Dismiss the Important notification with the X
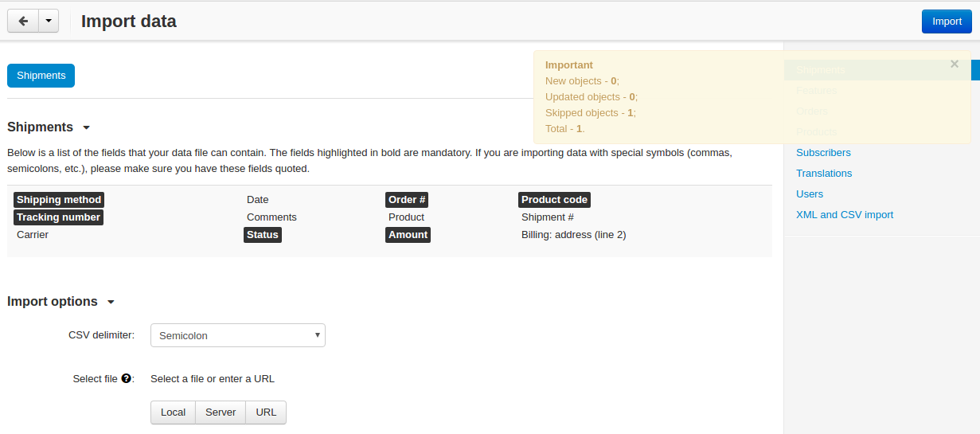Viewport: 980px width, 434px height. click(x=955, y=65)
